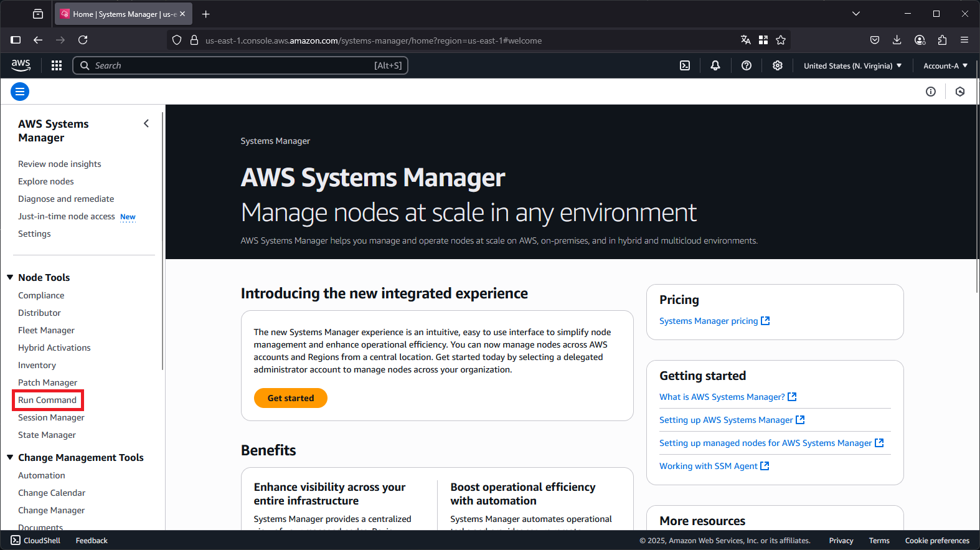This screenshot has height=550, width=980.
Task: Open Systems Manager pricing link
Action: [714, 321]
